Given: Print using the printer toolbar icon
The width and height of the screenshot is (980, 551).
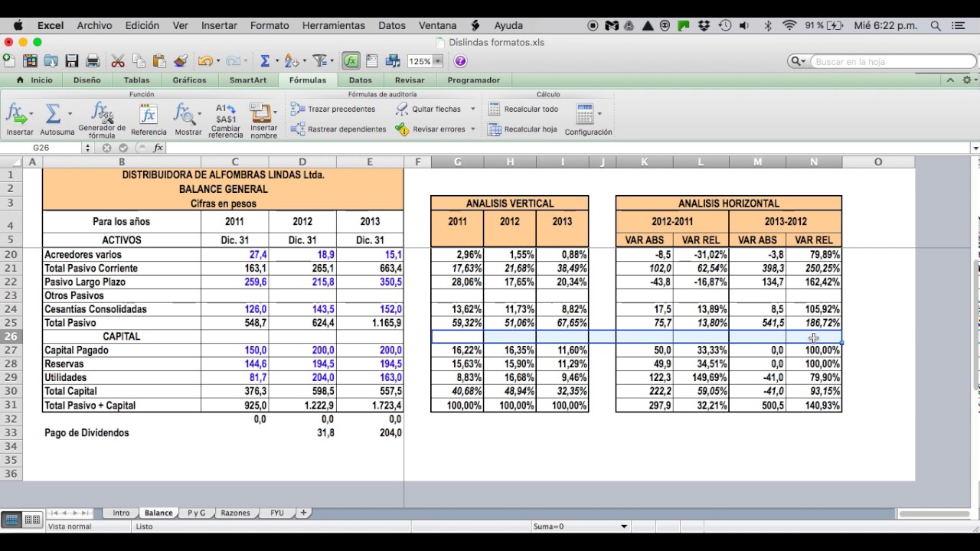Looking at the screenshot, I should [x=93, y=60].
